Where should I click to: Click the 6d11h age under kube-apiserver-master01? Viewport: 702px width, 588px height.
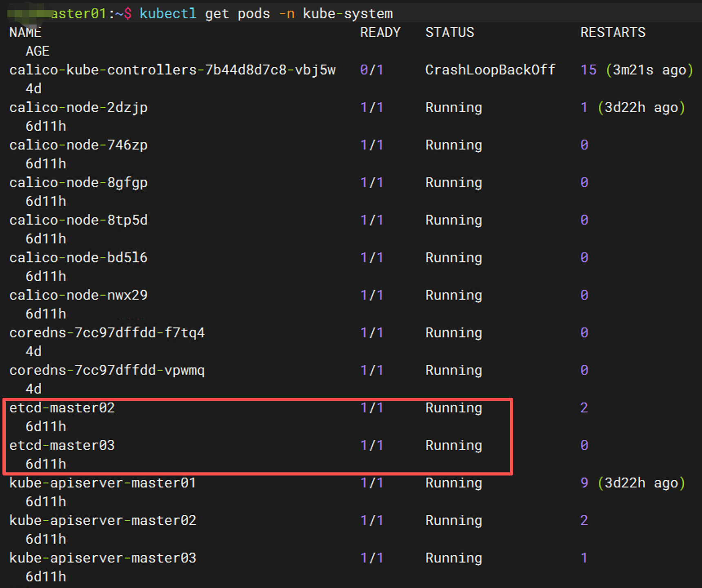(x=46, y=502)
